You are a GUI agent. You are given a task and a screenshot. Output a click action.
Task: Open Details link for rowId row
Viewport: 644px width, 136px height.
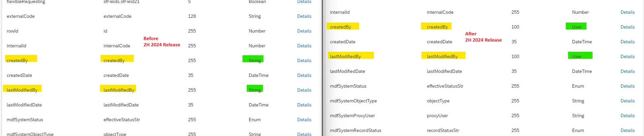(304, 31)
